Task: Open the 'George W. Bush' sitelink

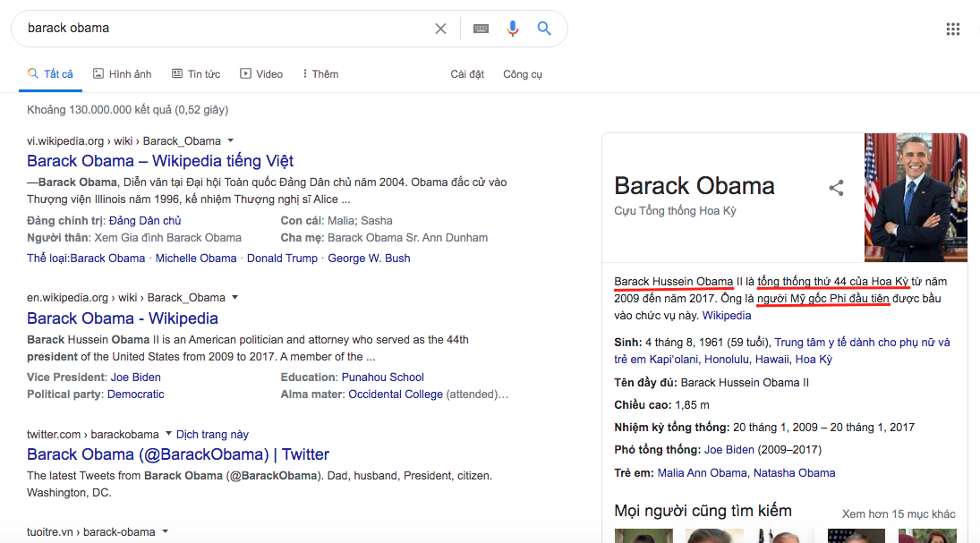Action: coord(369,258)
